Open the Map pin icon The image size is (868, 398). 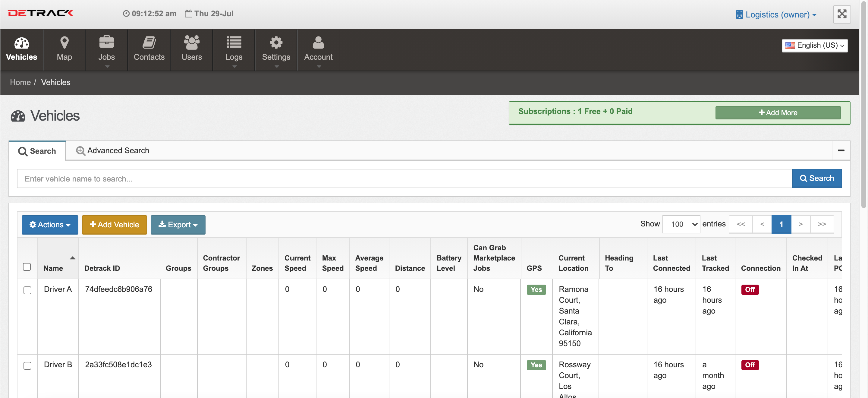(x=64, y=43)
